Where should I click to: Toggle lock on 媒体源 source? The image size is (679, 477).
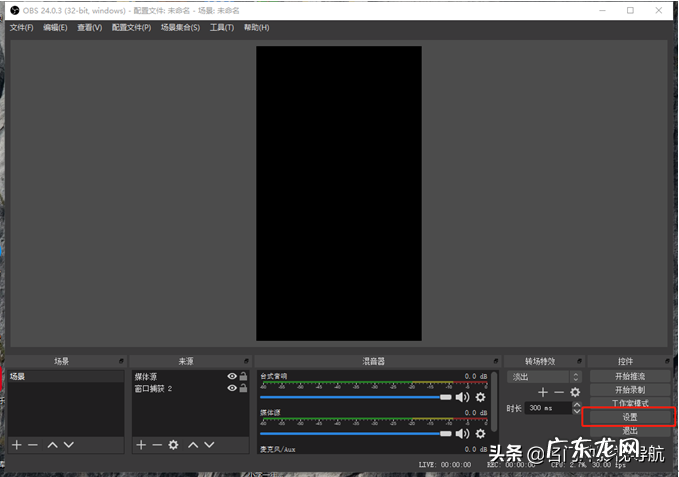243,377
